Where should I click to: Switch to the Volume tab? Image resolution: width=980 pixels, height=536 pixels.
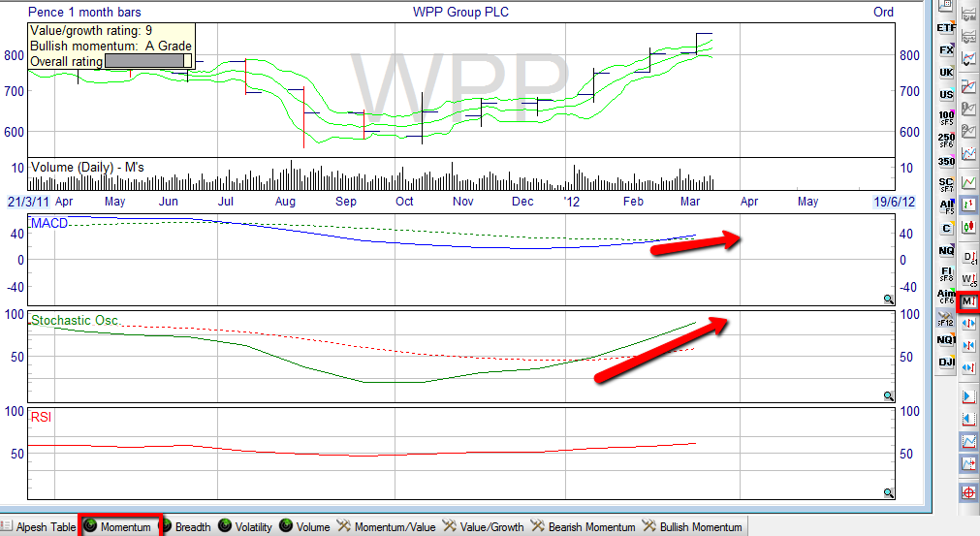305,526
